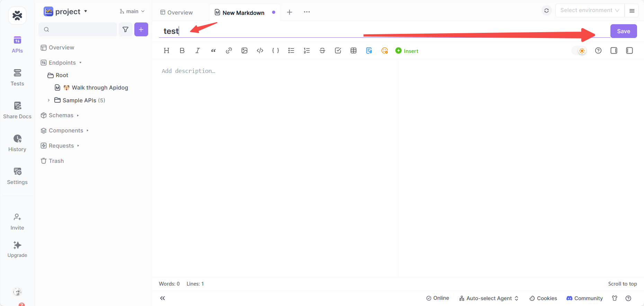This screenshot has width=644, height=306.
Task: Insert an image via toolbar icon
Action: (x=244, y=50)
